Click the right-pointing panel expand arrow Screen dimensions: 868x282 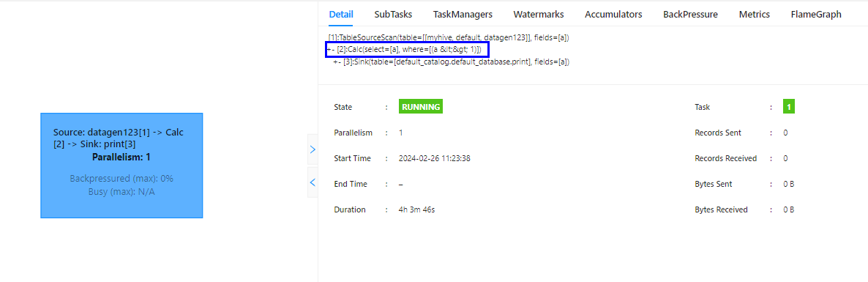(313, 149)
